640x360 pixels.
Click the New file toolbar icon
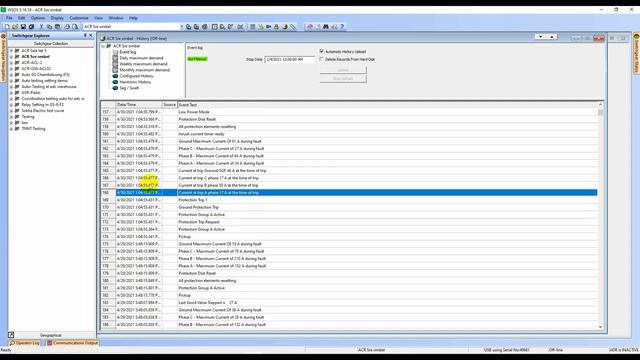7,27
